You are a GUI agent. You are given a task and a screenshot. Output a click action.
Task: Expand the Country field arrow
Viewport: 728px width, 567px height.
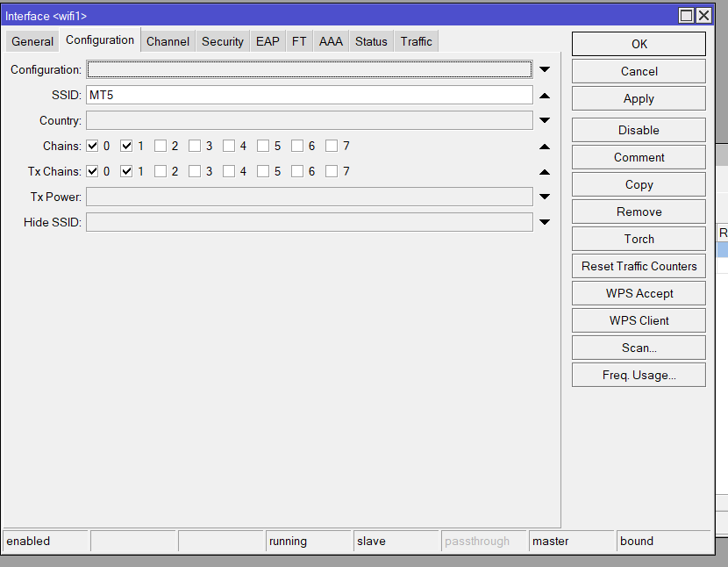click(545, 120)
